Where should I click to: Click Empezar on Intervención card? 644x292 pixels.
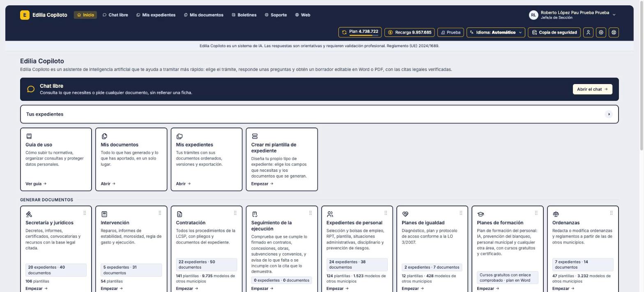pyautogui.click(x=112, y=289)
